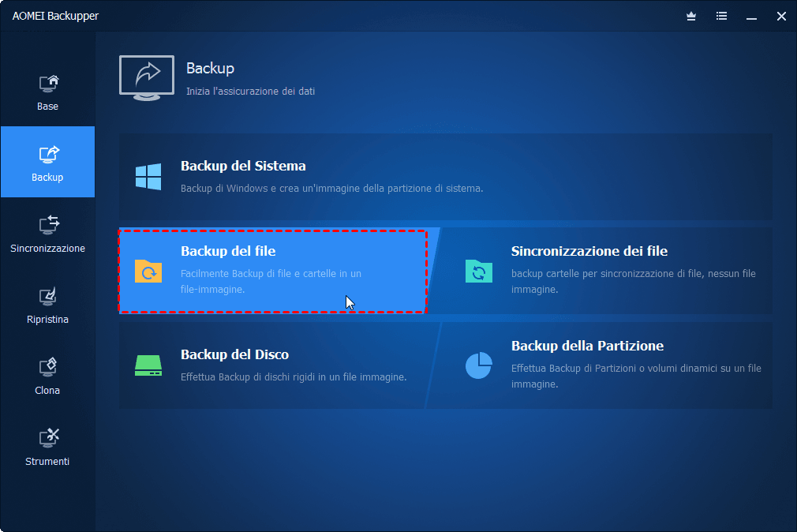Open the Base section in sidebar
The image size is (797, 532).
tap(48, 92)
